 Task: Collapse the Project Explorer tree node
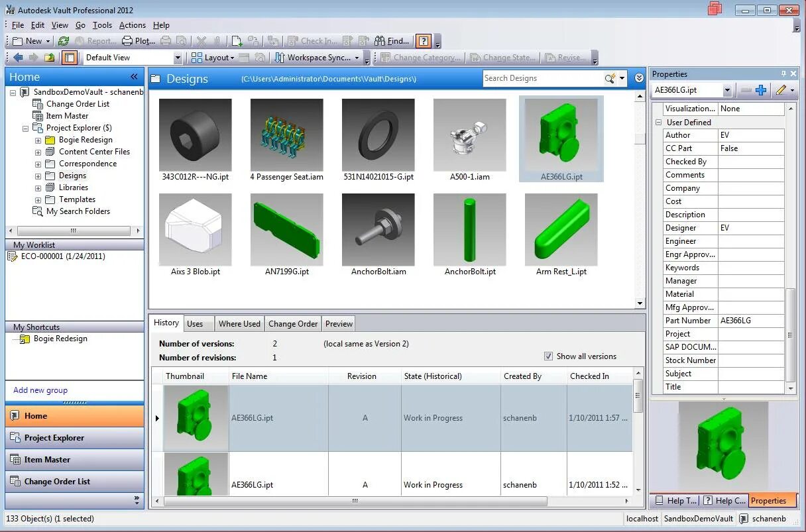coord(26,128)
